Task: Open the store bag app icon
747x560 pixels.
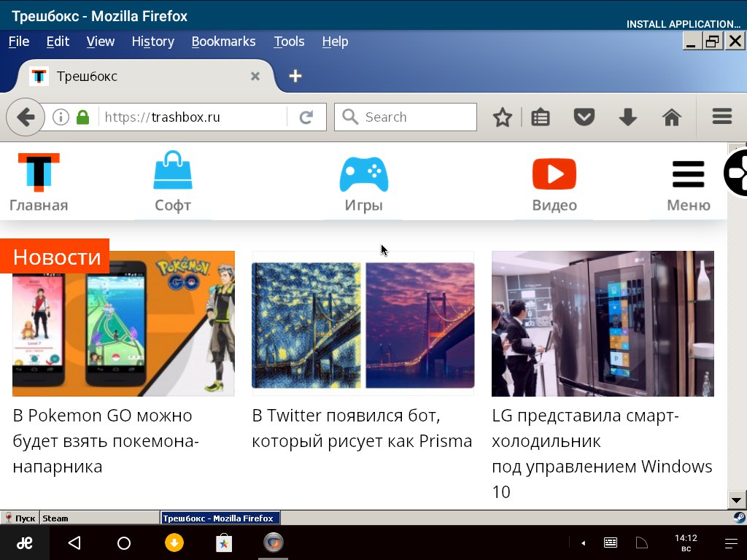Action: click(223, 542)
